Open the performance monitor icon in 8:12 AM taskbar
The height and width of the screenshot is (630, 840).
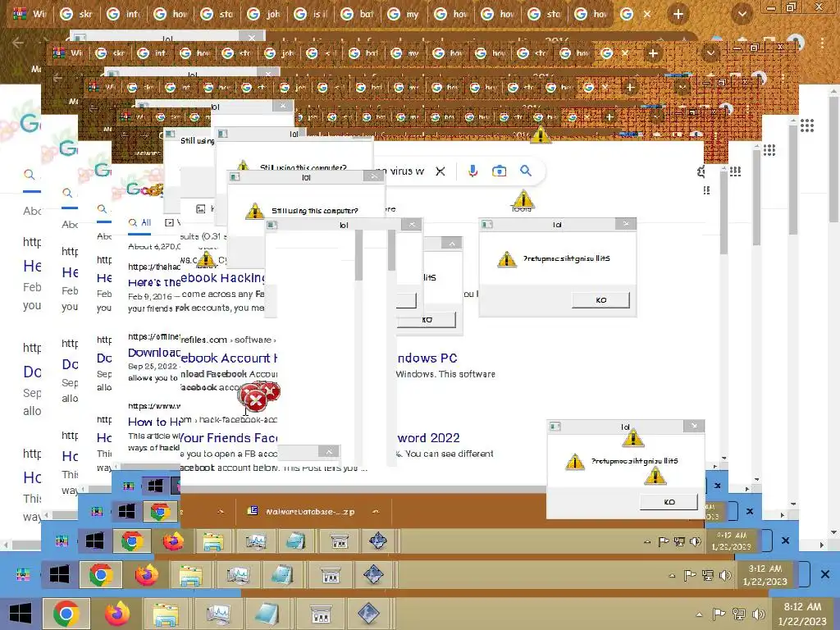(218, 614)
